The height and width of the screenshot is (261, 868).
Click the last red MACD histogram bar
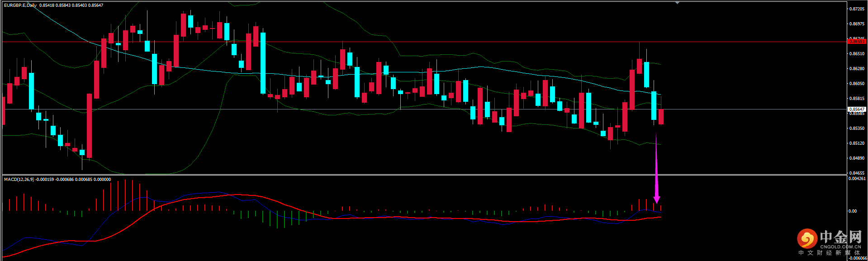pos(661,208)
